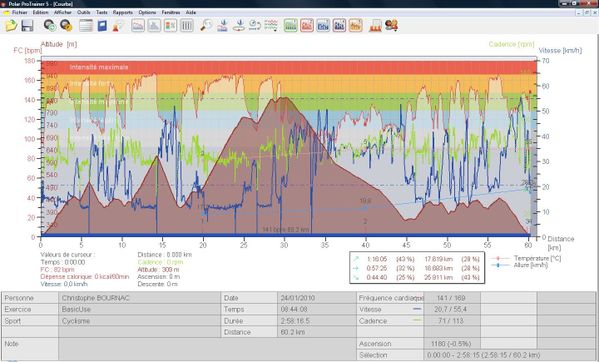Viewport: 599px width, 362px height.
Task: Click the Sport field Cyclisme
Action: pyautogui.click(x=139, y=321)
